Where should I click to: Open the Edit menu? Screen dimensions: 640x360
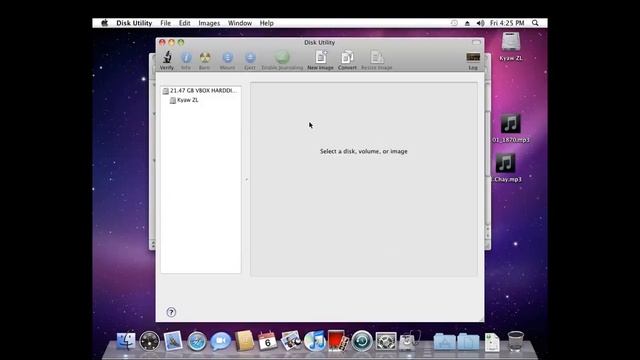(184, 23)
